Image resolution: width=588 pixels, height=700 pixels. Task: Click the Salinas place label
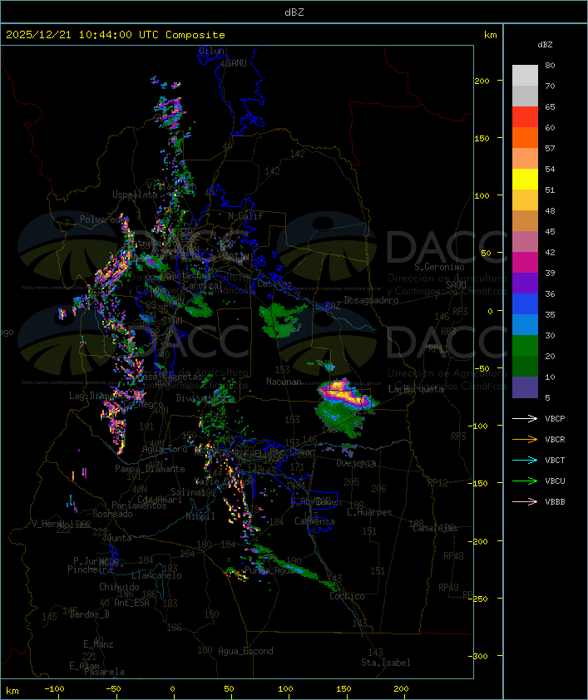188,492
